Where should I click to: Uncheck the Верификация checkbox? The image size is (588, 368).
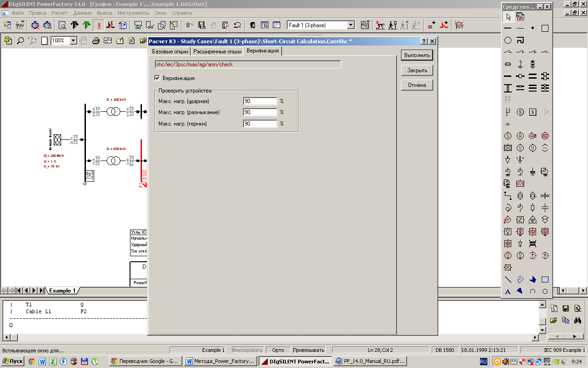[x=158, y=78]
